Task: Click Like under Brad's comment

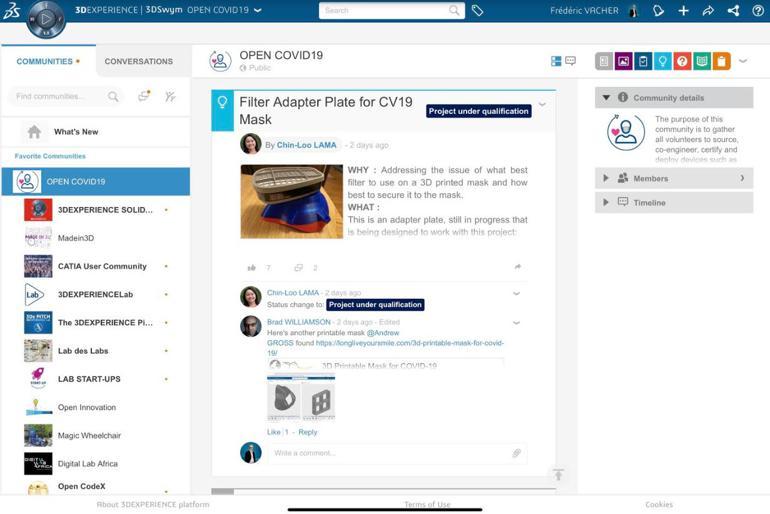Action: pyautogui.click(x=274, y=433)
